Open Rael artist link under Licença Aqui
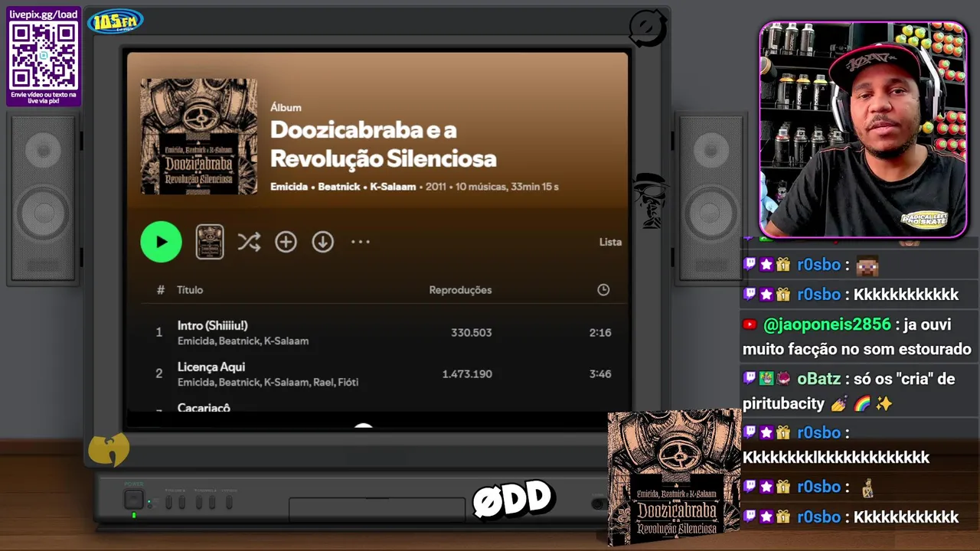 click(x=322, y=382)
